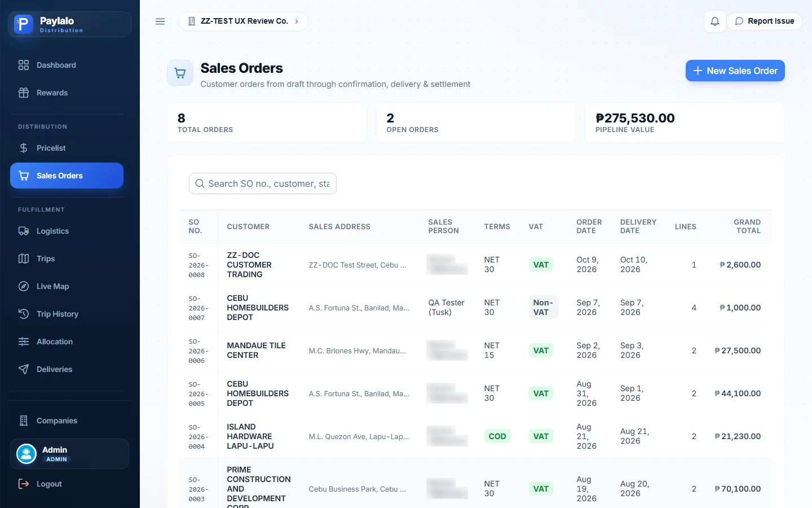Open order SO-2026-0008
This screenshot has width=812, height=508.
pos(198,265)
